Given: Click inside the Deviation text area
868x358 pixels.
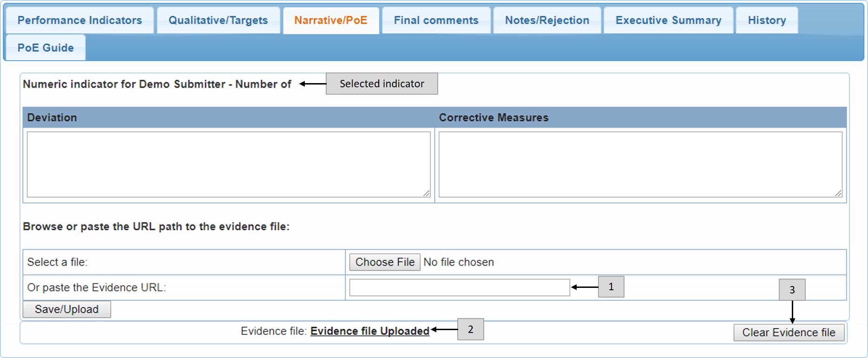Looking at the screenshot, I should [228, 164].
